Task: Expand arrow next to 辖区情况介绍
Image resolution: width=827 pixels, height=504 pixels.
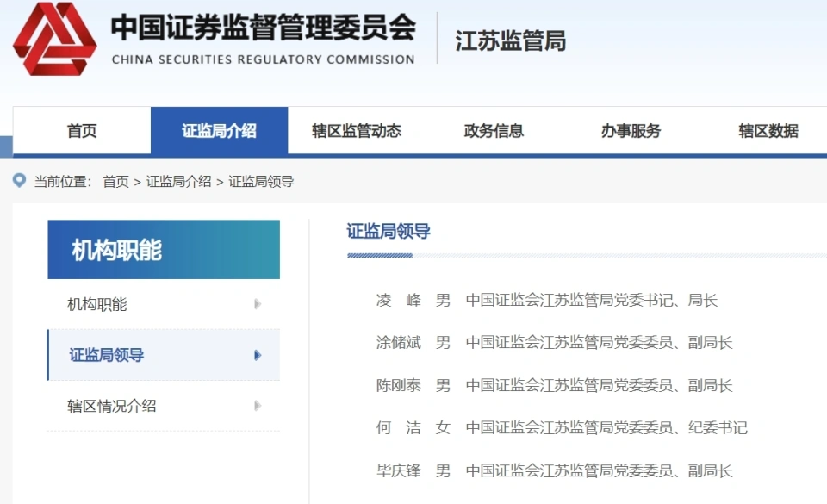Action: click(257, 406)
